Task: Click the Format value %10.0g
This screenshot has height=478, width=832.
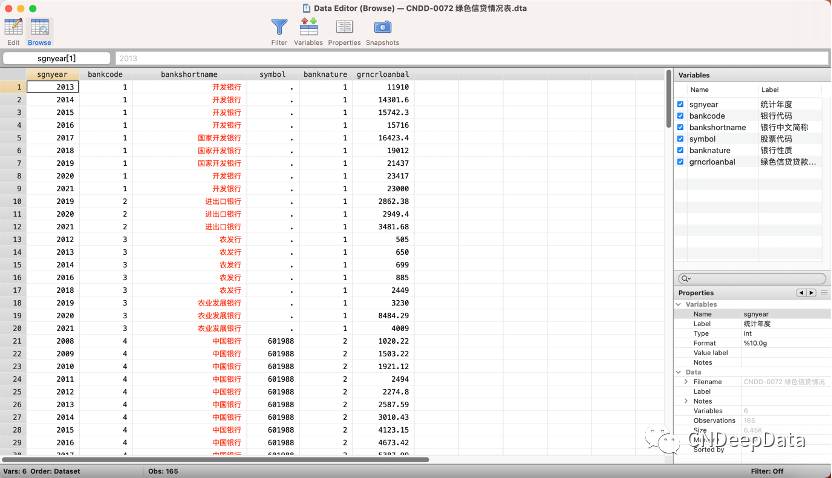Action: 755,344
